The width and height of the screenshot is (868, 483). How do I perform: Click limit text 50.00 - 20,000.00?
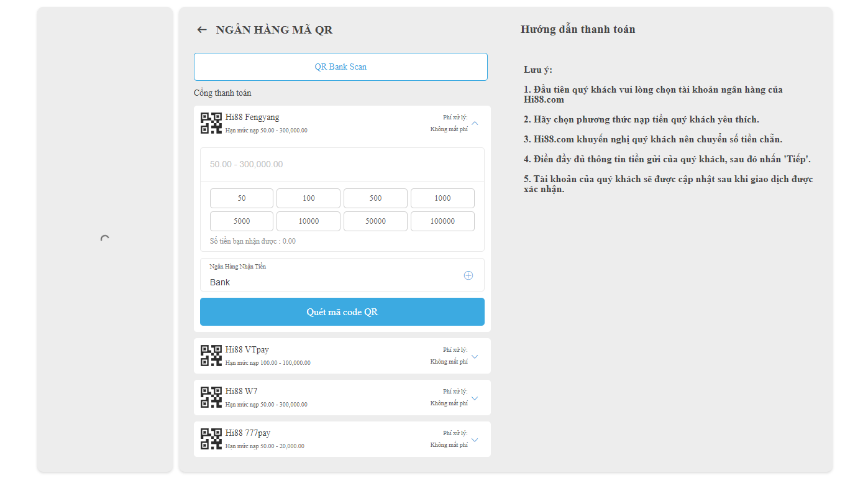click(x=282, y=446)
